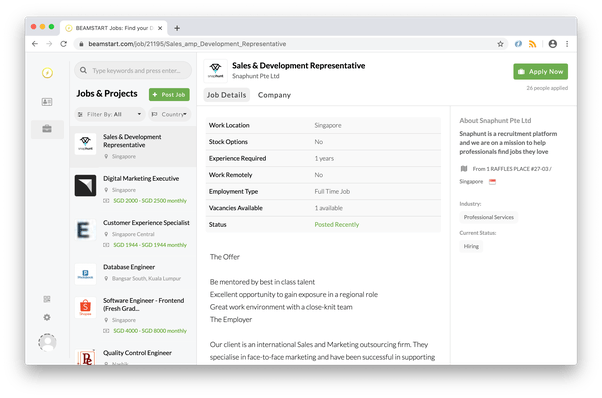Screen dimensions: 602x398
Task: Click the Singapore Central location text
Action: pyautogui.click(x=133, y=234)
